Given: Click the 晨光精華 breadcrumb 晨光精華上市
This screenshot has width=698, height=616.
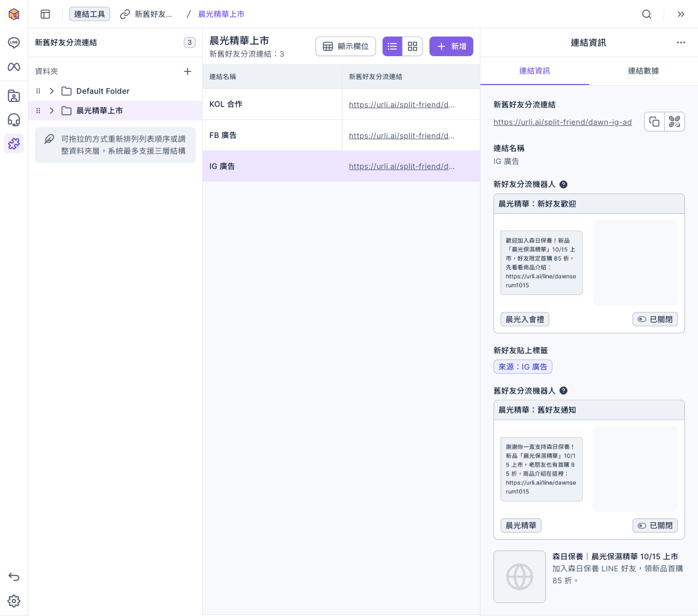Looking at the screenshot, I should [221, 14].
